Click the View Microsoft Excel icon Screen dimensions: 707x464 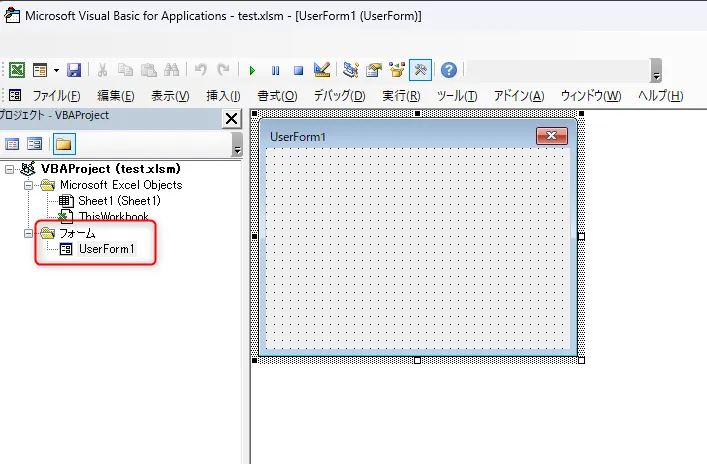point(17,70)
